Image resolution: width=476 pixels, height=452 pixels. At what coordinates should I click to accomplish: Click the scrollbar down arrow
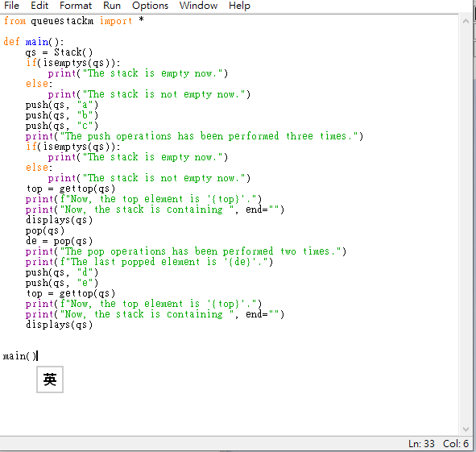point(466,429)
